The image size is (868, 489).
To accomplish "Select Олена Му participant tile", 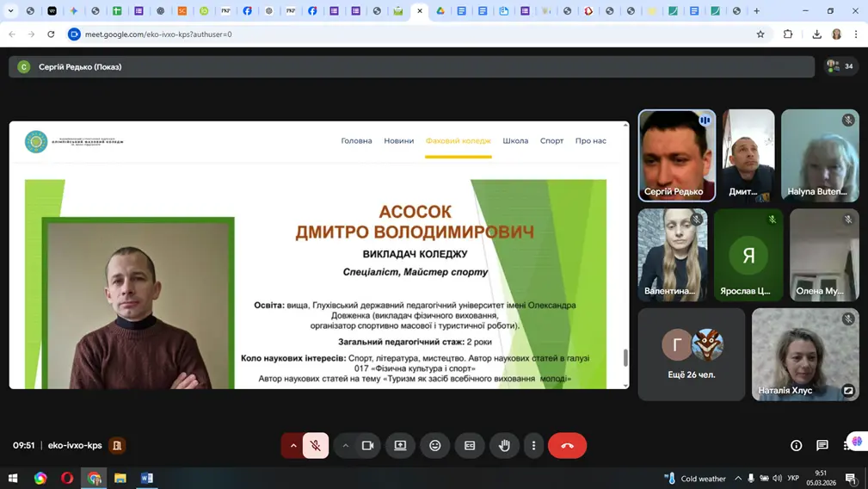I will (x=824, y=256).
